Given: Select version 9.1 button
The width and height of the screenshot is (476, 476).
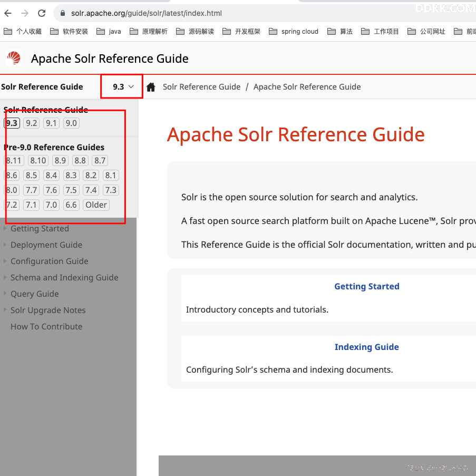Looking at the screenshot, I should click(51, 123).
